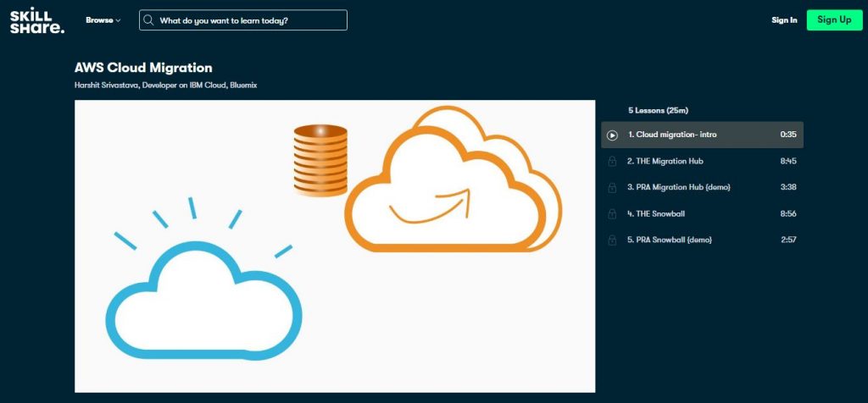Click lock icon beside PRA Snowball (demo)
The height and width of the screenshot is (403, 868).
click(x=612, y=240)
